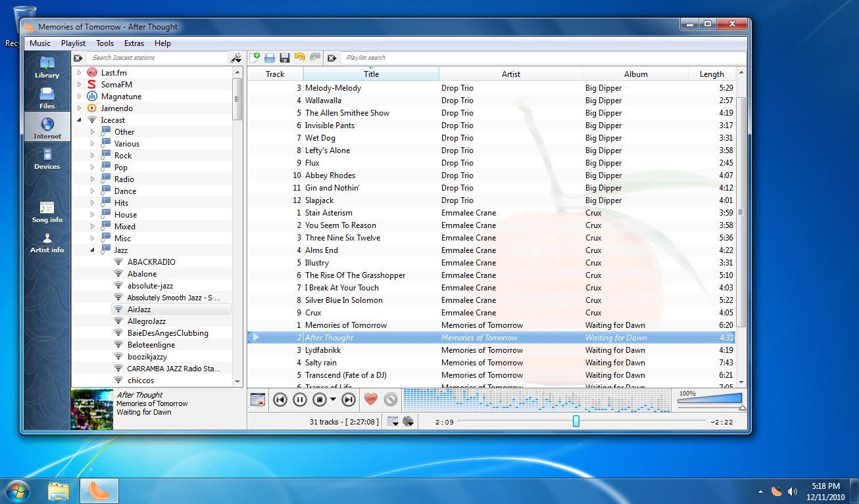Create a new playlist with toolbar icon

(255, 58)
